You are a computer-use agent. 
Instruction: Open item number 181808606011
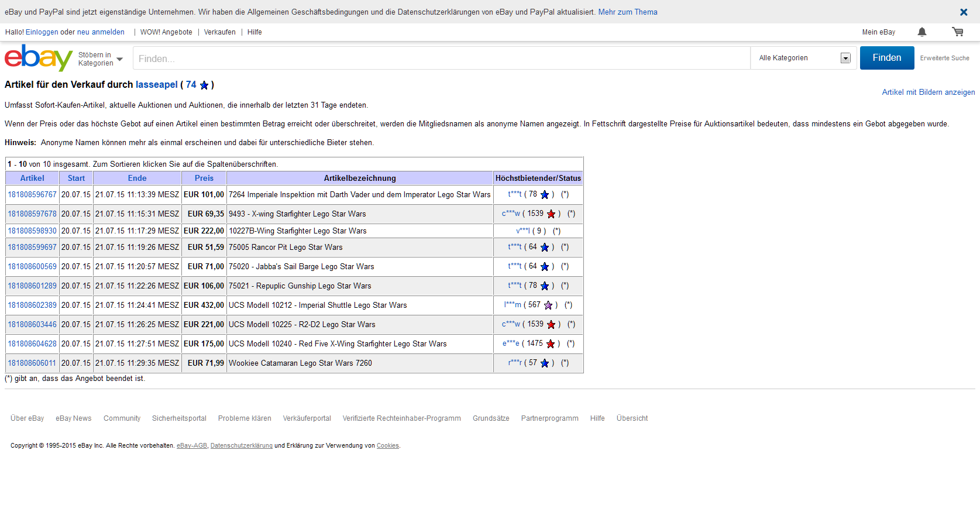[32, 363]
